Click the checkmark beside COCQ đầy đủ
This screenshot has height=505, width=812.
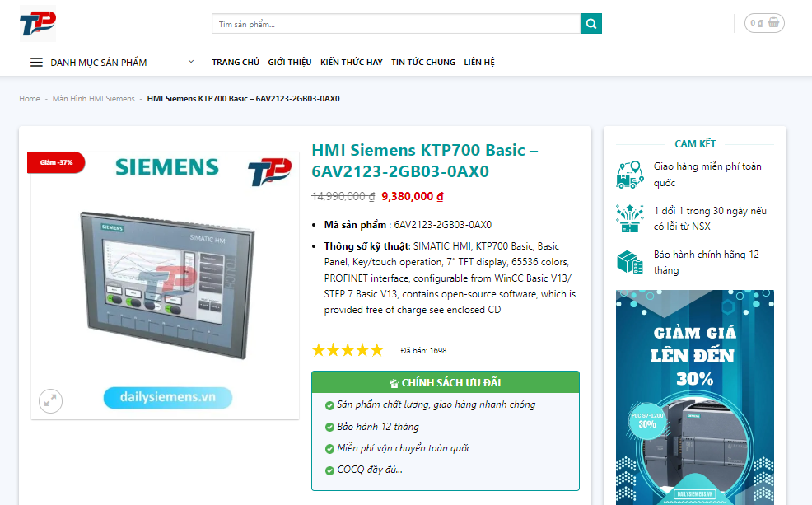point(329,471)
